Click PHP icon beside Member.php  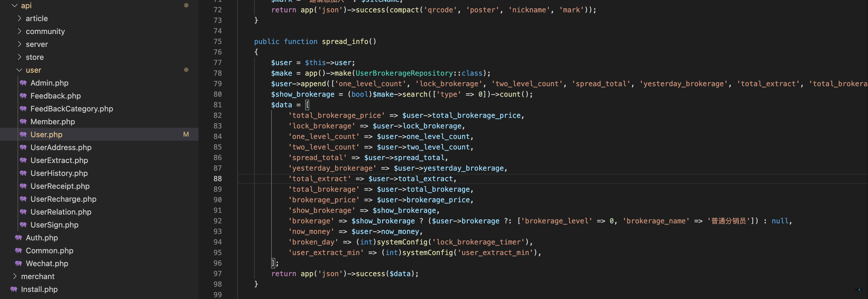[x=23, y=121]
